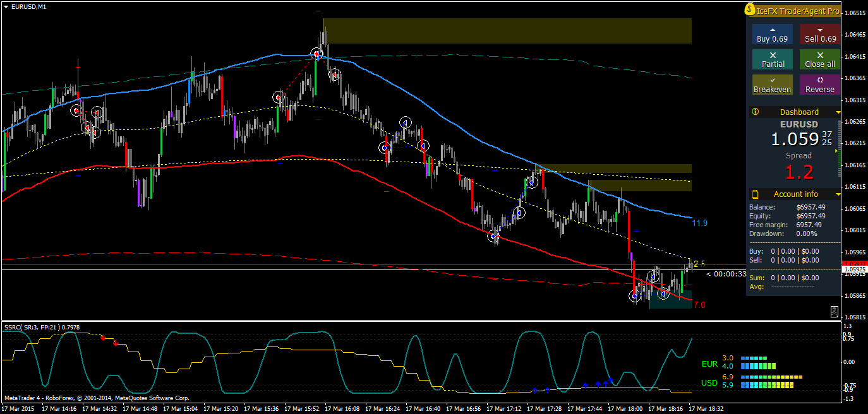The height and width of the screenshot is (414, 868).
Task: Click the 1.06515 price scale label
Action: (x=855, y=13)
